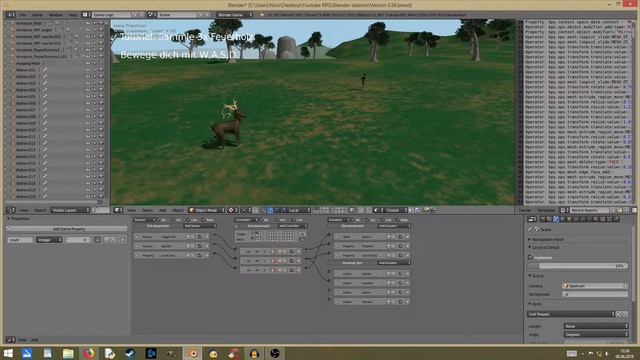Open the Templates menu in text editor
Screen dimensions: 640x360
546,210
